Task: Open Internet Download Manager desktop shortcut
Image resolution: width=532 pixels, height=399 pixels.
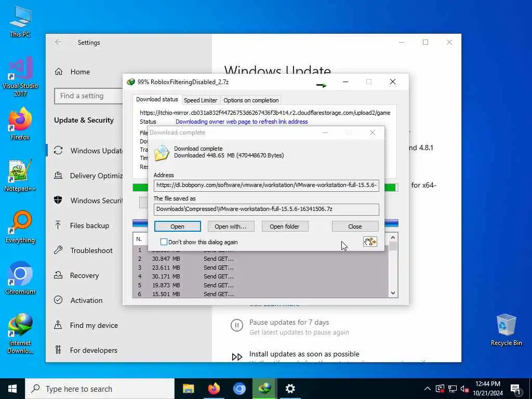Action: 20,333
